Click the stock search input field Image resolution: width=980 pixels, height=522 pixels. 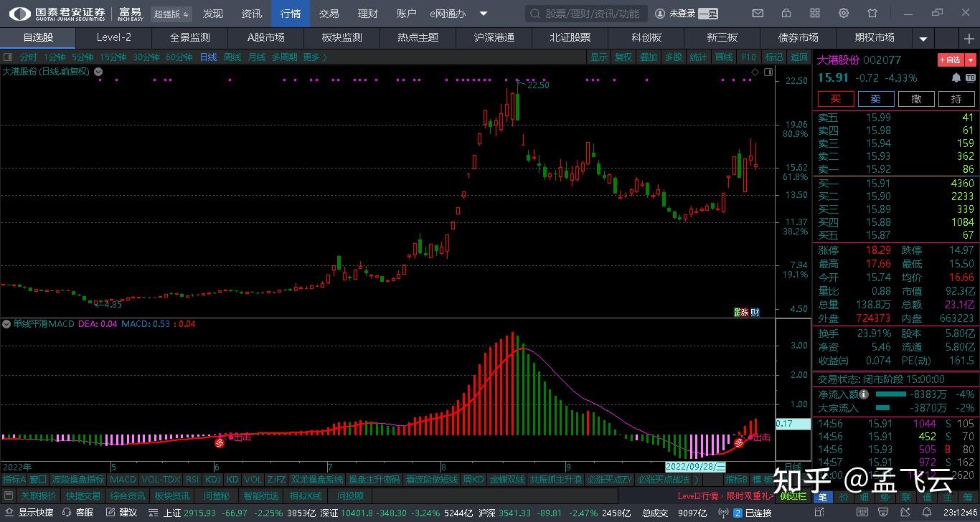pyautogui.click(x=587, y=14)
